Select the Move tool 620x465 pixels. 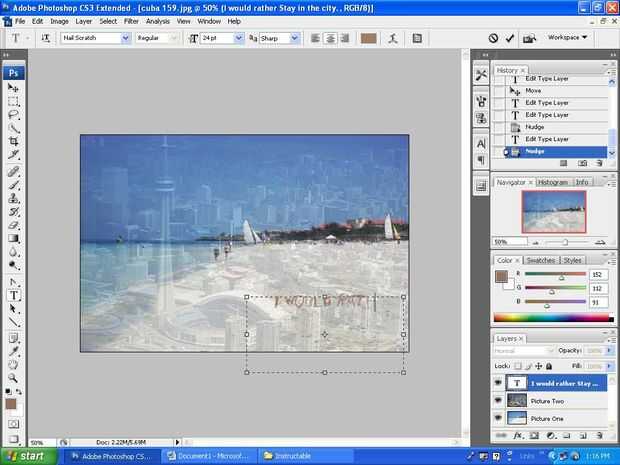(x=13, y=88)
